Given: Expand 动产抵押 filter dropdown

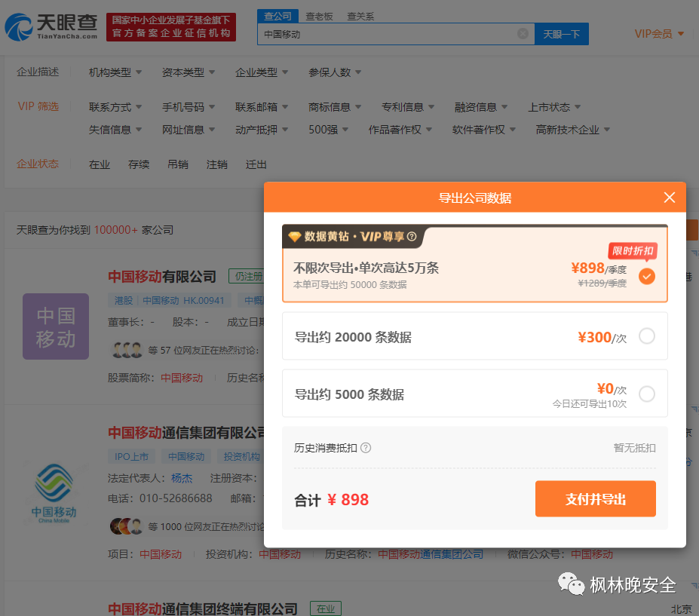Looking at the screenshot, I should (262, 130).
